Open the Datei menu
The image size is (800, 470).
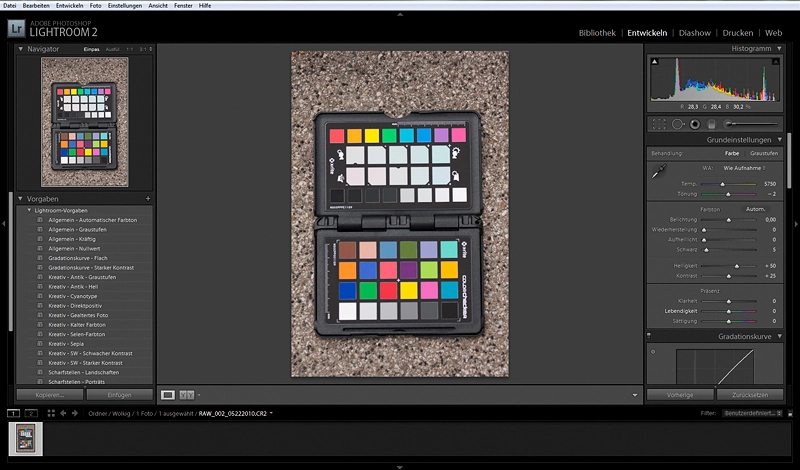pyautogui.click(x=9, y=6)
